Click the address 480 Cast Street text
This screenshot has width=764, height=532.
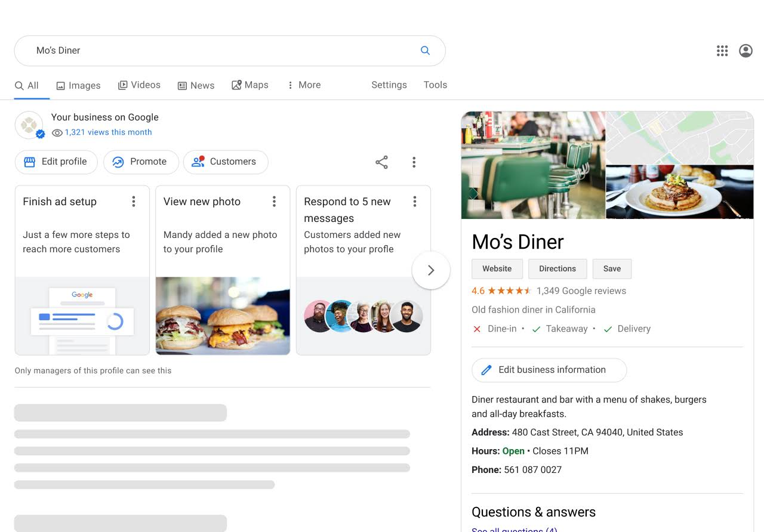click(597, 432)
